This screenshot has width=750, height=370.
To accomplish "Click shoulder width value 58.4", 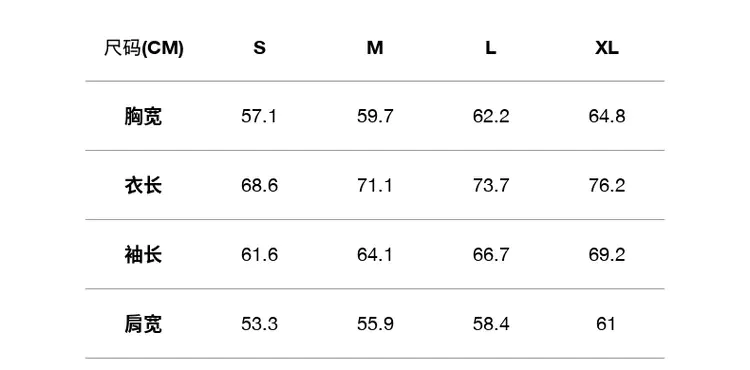I will pos(491,324).
